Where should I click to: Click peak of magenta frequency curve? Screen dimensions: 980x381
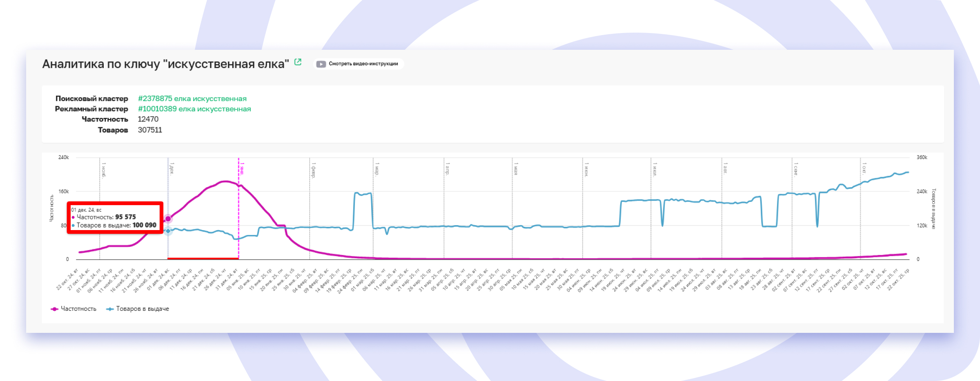[x=225, y=181]
